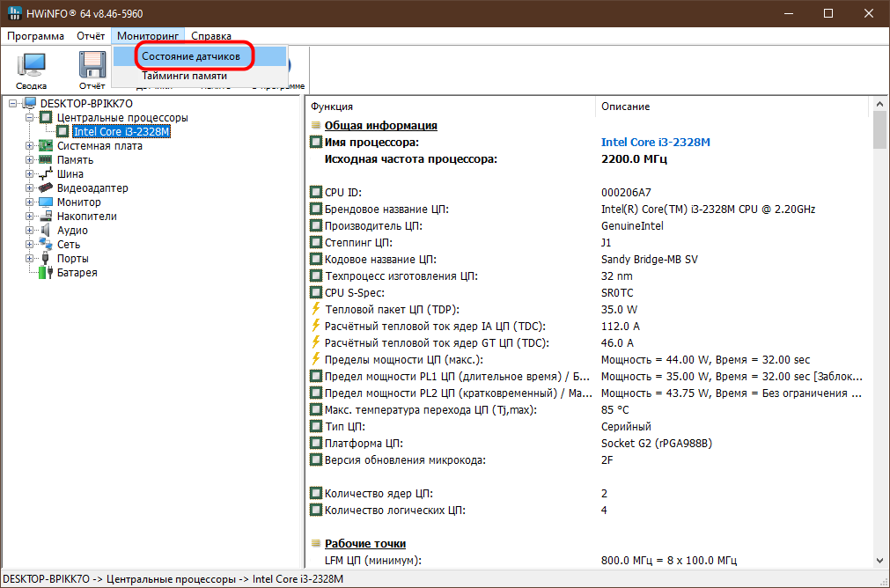Expand the Накопители node
This screenshot has width=890, height=588.
click(30, 217)
